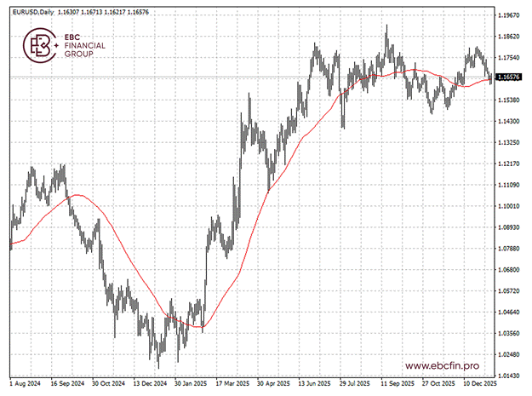532x396 pixels.
Task: Select the 13 Dec 2024 date label
Action: tap(151, 384)
